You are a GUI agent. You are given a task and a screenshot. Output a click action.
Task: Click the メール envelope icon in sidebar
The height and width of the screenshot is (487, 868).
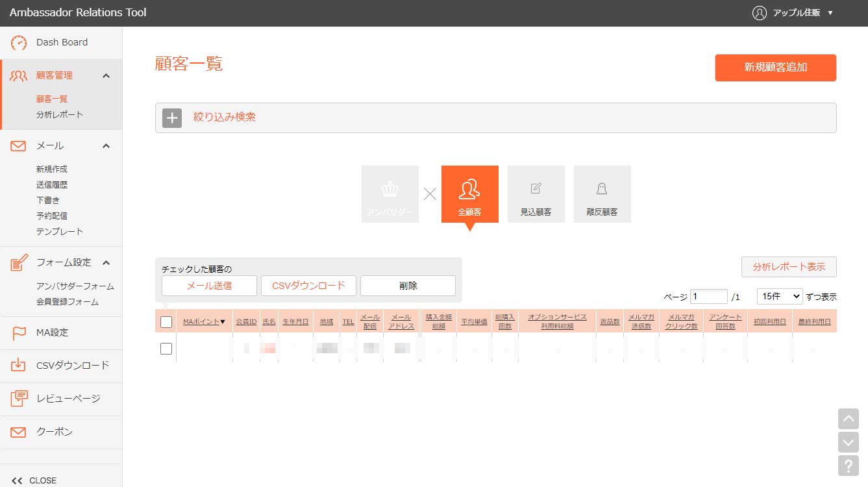tap(19, 146)
